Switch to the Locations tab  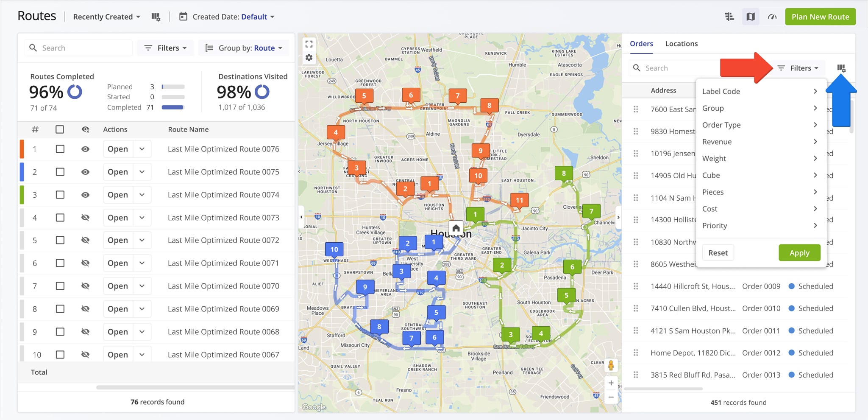click(681, 43)
